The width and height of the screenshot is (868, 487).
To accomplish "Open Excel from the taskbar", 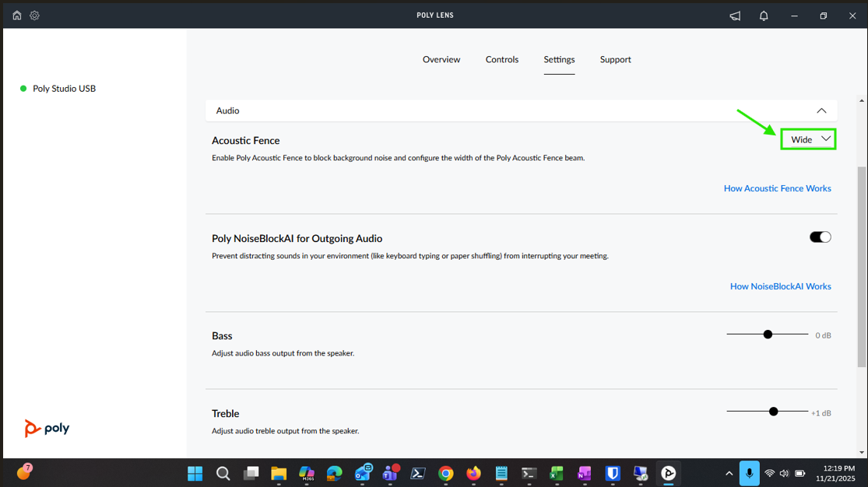I will [x=556, y=473].
